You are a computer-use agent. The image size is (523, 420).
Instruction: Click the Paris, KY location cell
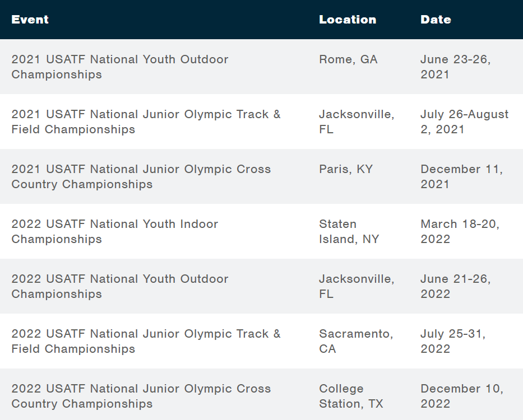pyautogui.click(x=346, y=169)
